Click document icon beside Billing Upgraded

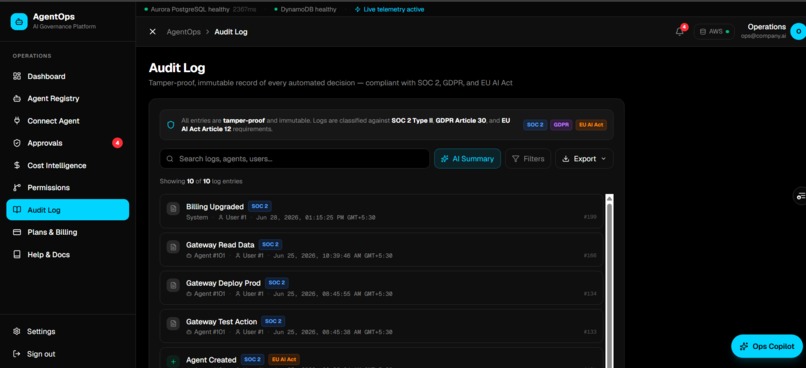coord(173,208)
